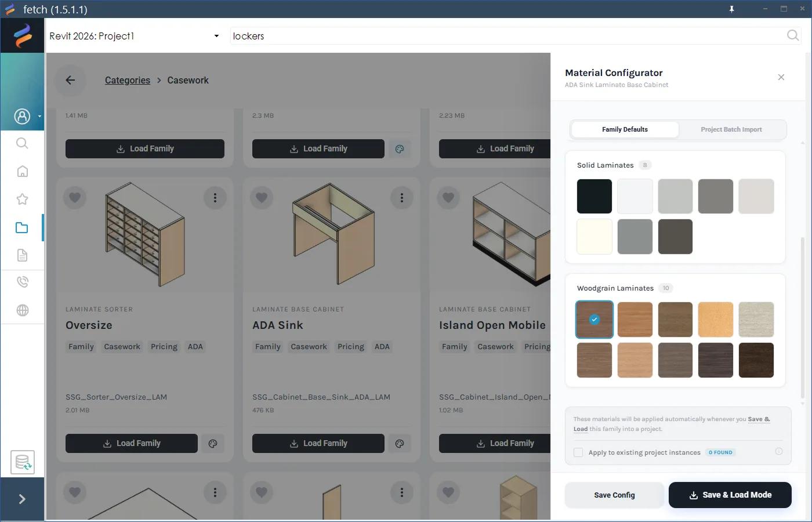Image resolution: width=812 pixels, height=522 pixels.
Task: Select the checked woodgrain laminate swatch
Action: point(594,320)
